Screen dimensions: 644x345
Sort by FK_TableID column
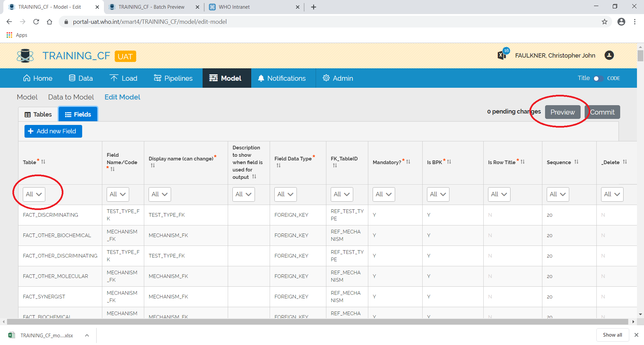[x=335, y=165]
